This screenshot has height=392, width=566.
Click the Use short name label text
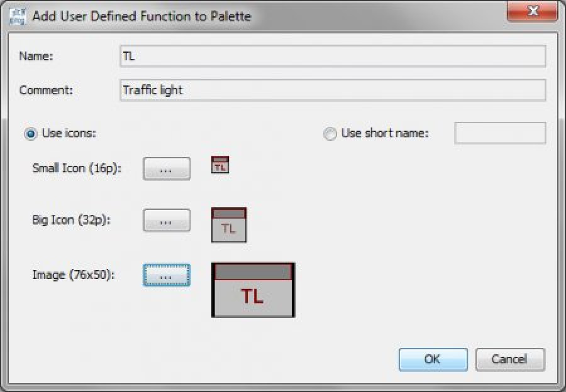(x=385, y=133)
